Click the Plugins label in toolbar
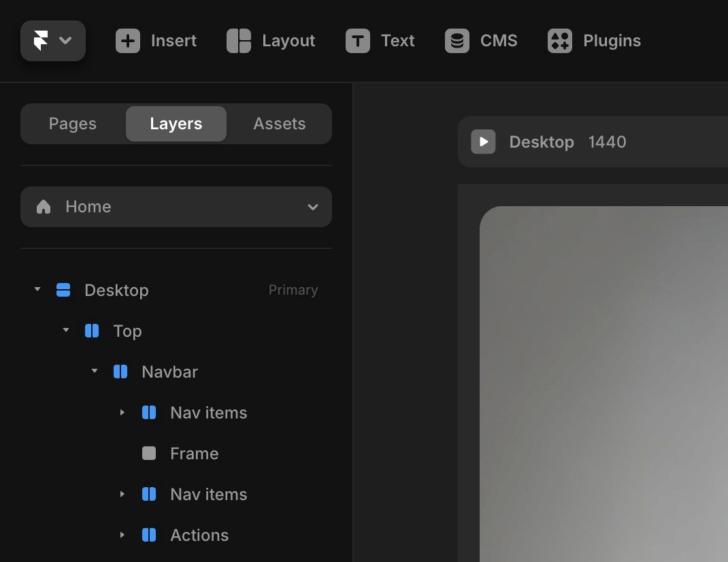Viewport: 728px width, 562px height. [612, 41]
